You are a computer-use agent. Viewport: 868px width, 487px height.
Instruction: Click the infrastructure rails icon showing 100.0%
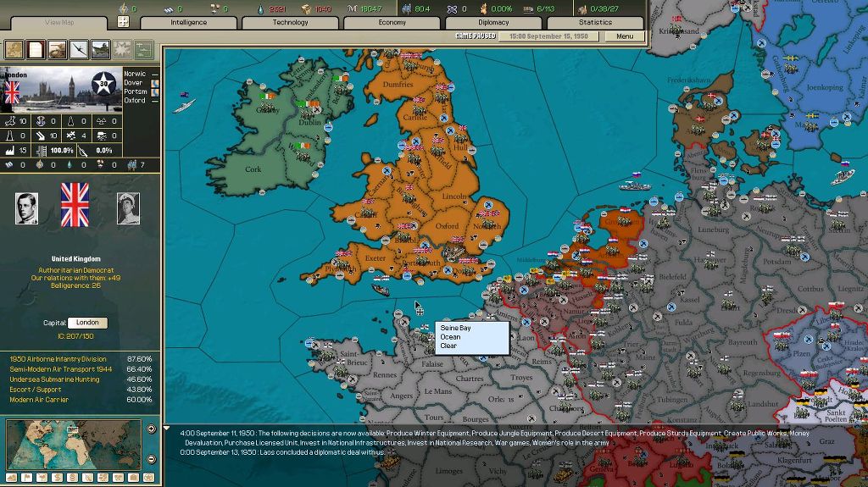(x=42, y=151)
